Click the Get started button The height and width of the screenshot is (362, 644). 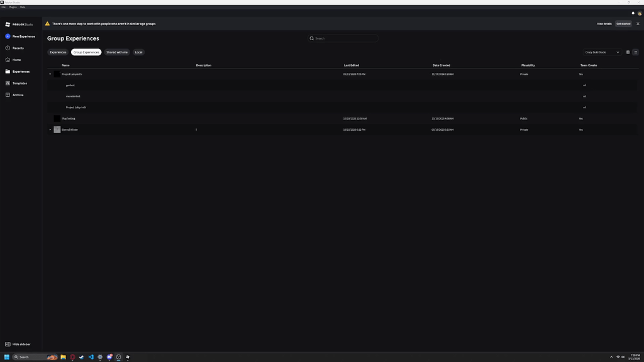click(x=623, y=24)
